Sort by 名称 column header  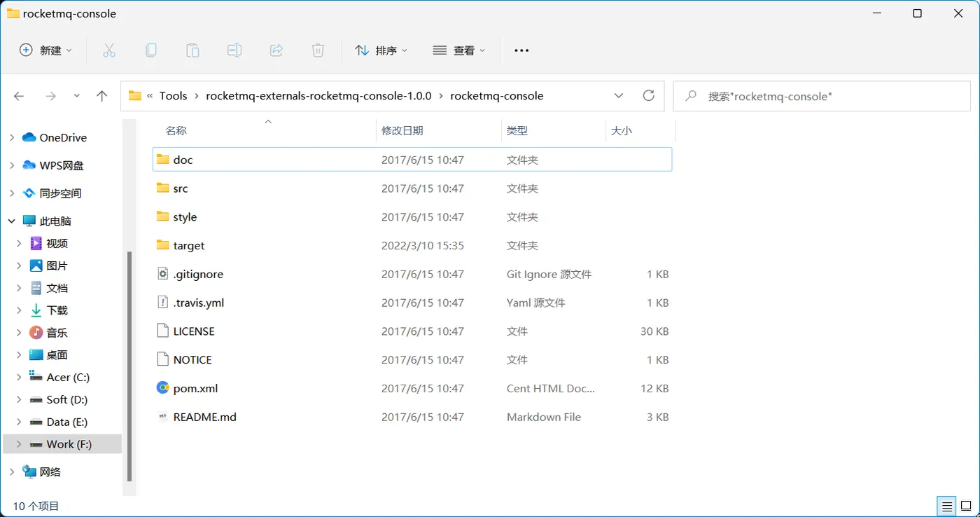coord(176,130)
